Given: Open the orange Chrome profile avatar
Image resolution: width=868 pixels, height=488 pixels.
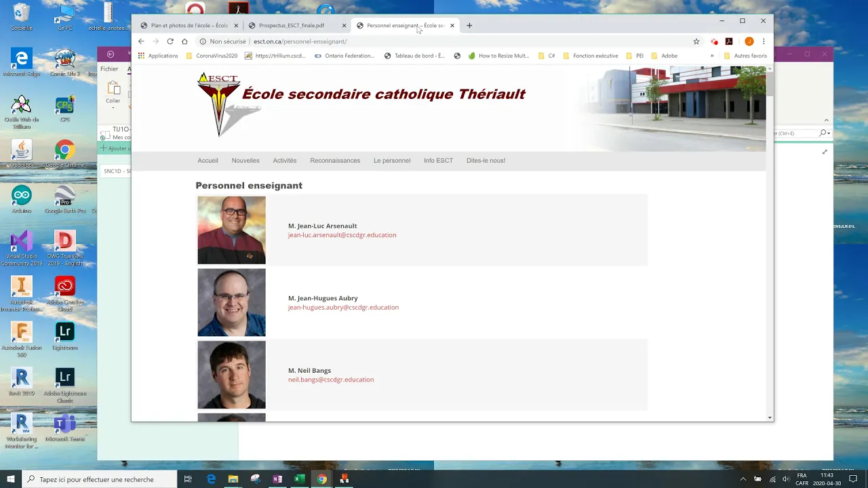Looking at the screenshot, I should coord(749,41).
